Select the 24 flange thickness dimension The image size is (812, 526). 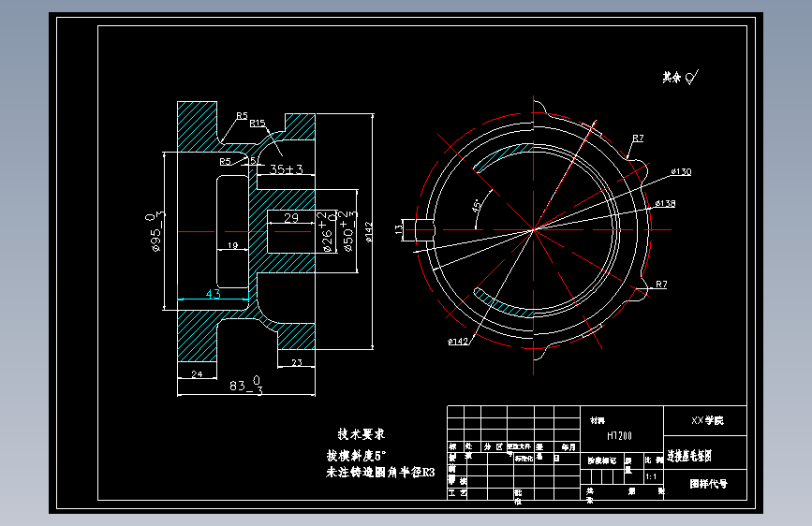[197, 373]
